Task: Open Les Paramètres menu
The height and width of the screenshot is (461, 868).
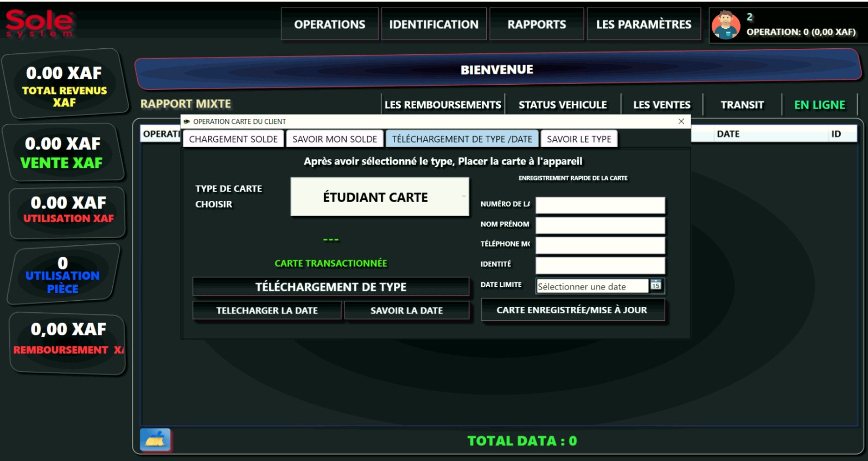Action: (x=643, y=24)
